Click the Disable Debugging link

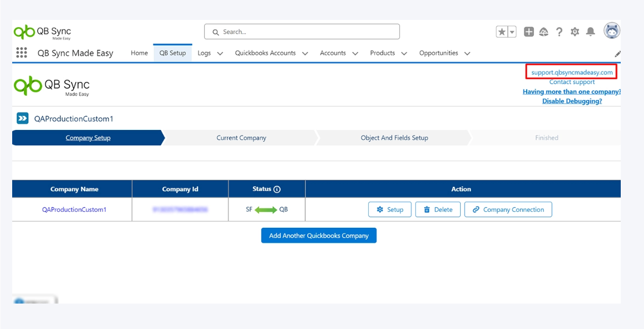571,101
